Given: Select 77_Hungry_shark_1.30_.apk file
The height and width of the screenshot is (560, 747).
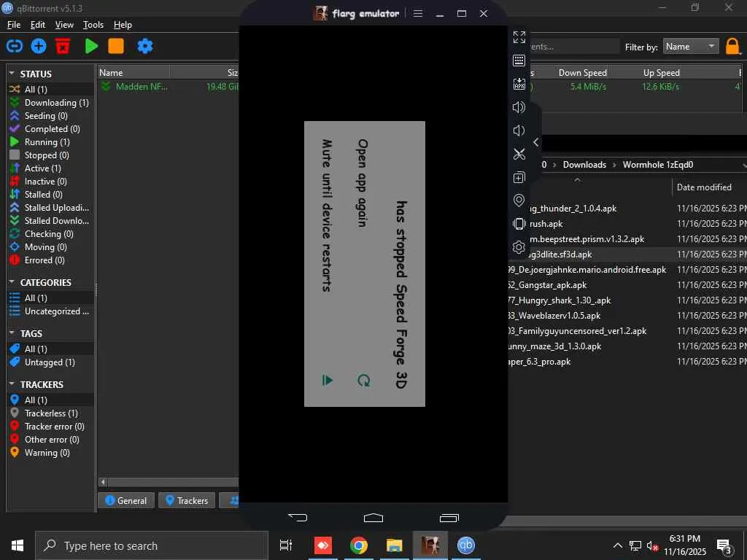Looking at the screenshot, I should click(x=559, y=300).
